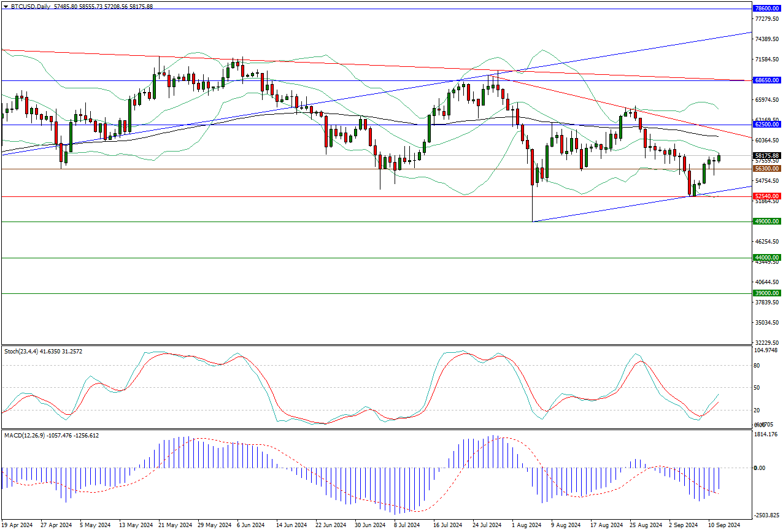This screenshot has height=532, width=783.
Task: Select the green 39000.00 level label
Action: (766, 294)
